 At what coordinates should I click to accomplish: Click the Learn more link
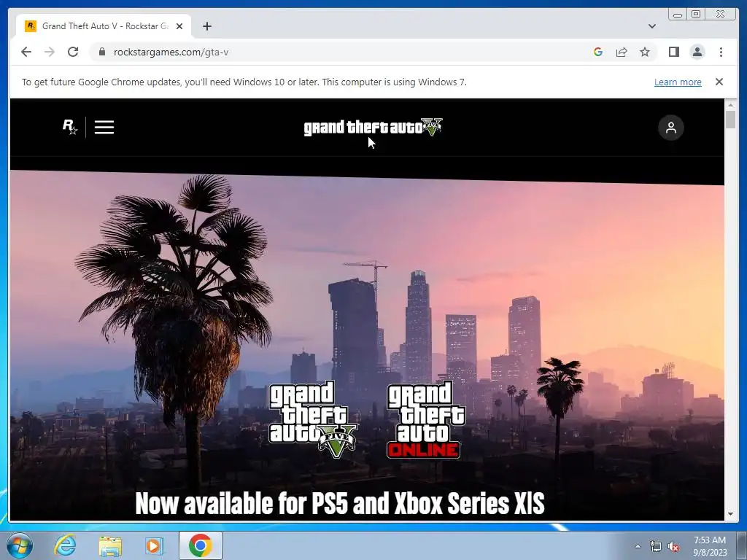click(678, 82)
